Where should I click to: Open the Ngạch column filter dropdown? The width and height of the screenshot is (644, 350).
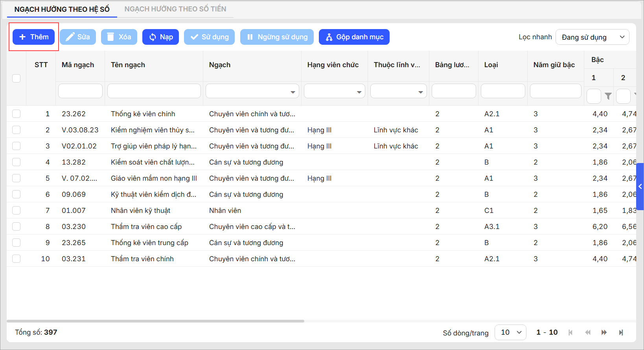tap(252, 92)
